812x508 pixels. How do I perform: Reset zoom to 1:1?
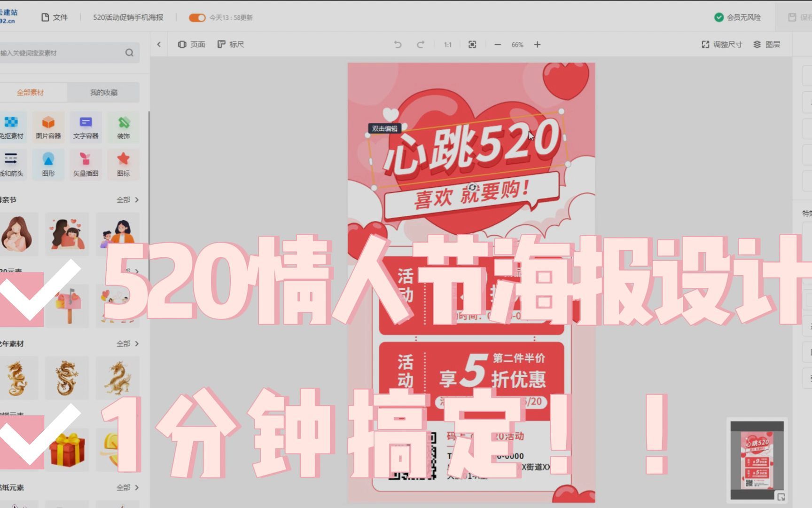click(x=447, y=45)
